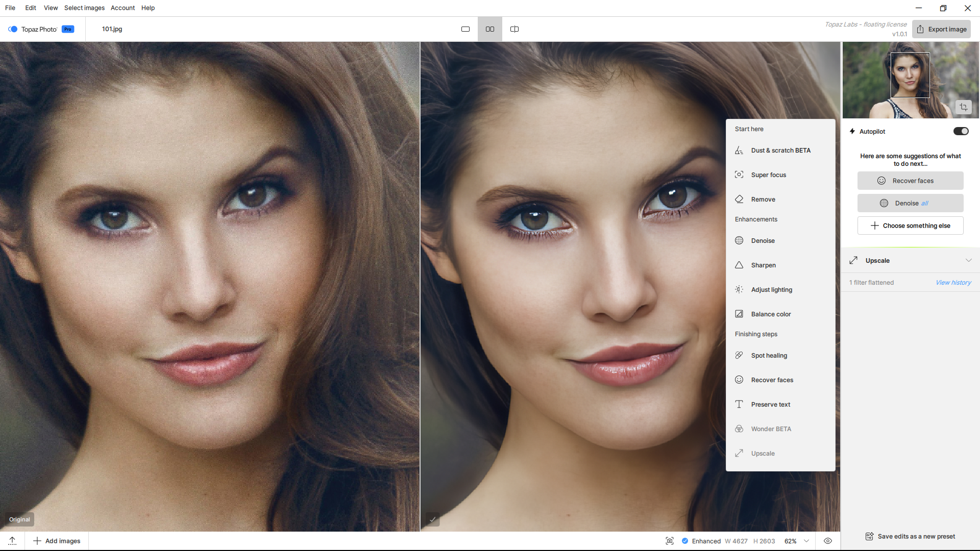Click the Export image button
This screenshot has height=551, width=980.
pos(941,29)
